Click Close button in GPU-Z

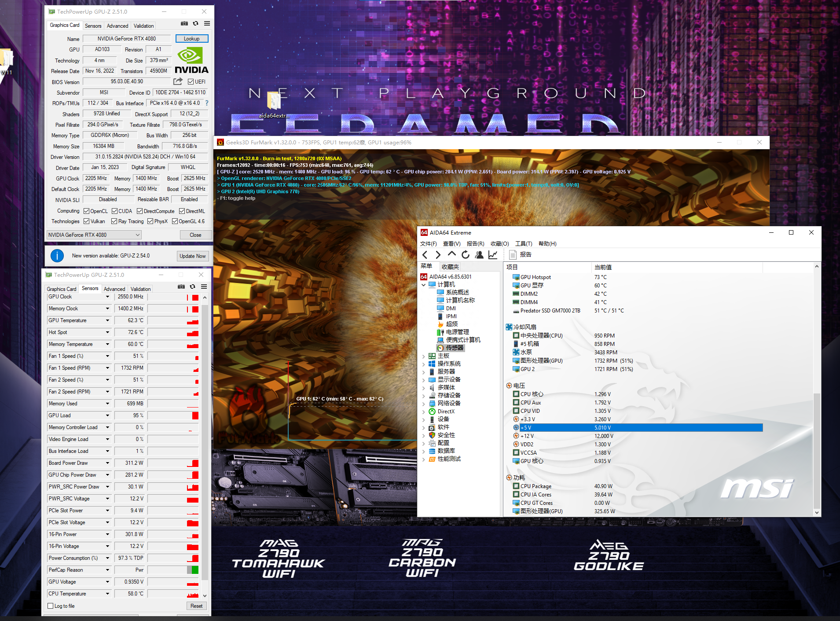tap(195, 235)
